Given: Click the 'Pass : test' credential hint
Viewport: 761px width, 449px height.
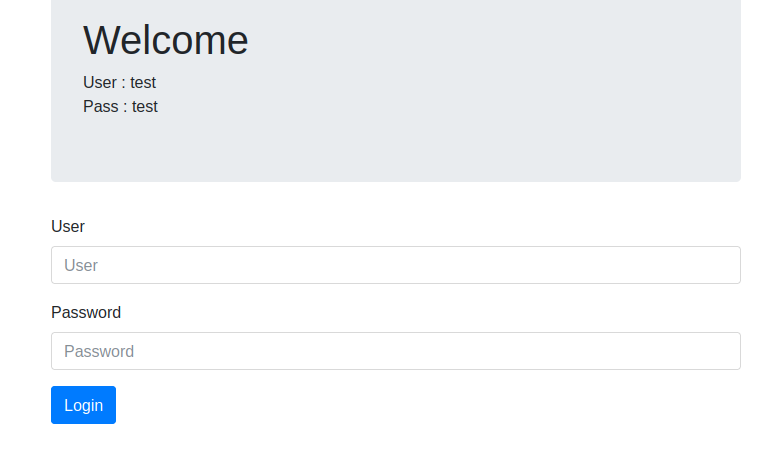Looking at the screenshot, I should [x=120, y=106].
